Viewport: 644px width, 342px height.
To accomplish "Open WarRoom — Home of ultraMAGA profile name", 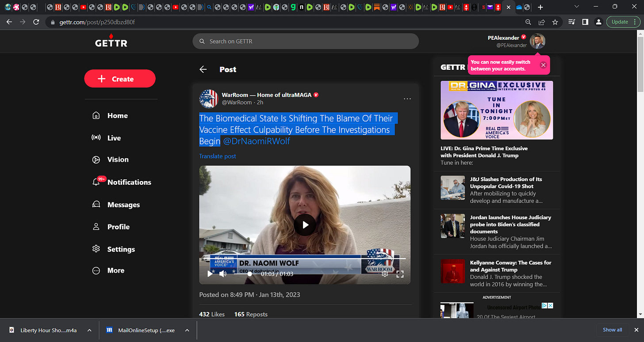I will [267, 95].
